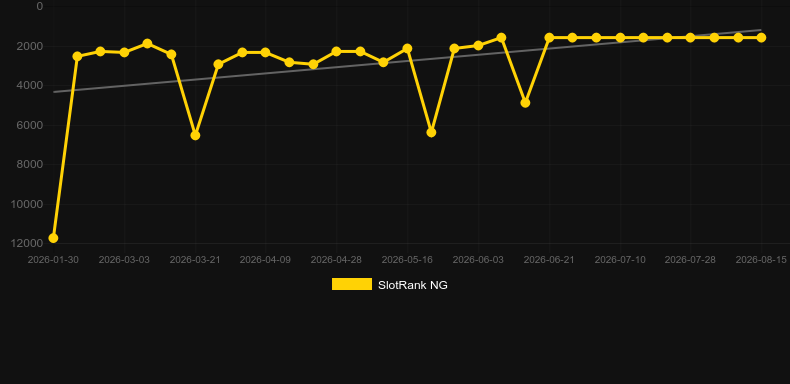Select the data point dated 2026-07-10

tap(620, 37)
